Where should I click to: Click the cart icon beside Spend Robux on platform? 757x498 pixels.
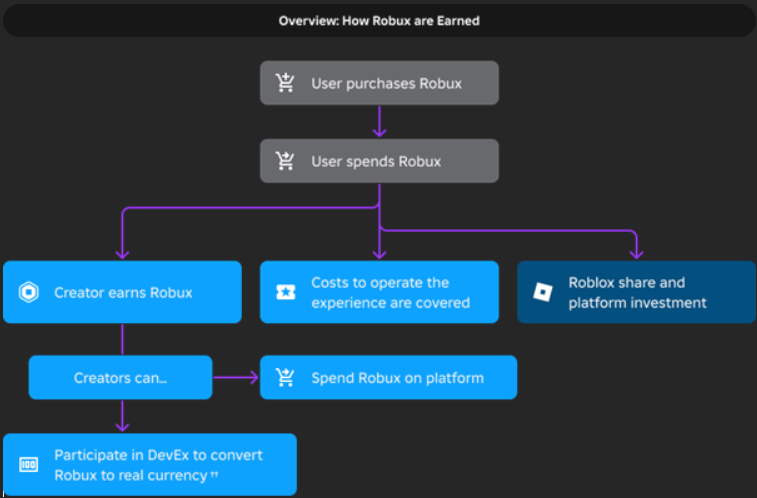coord(286,378)
